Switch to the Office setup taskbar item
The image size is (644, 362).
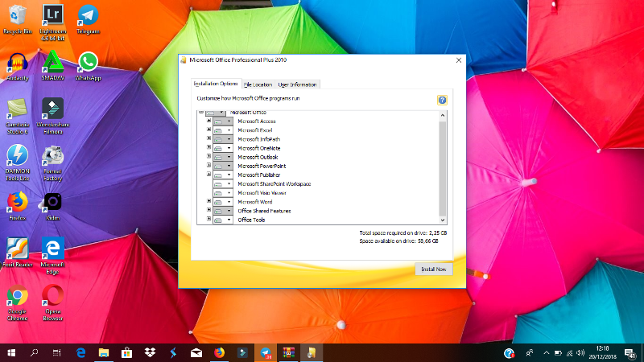click(312, 352)
